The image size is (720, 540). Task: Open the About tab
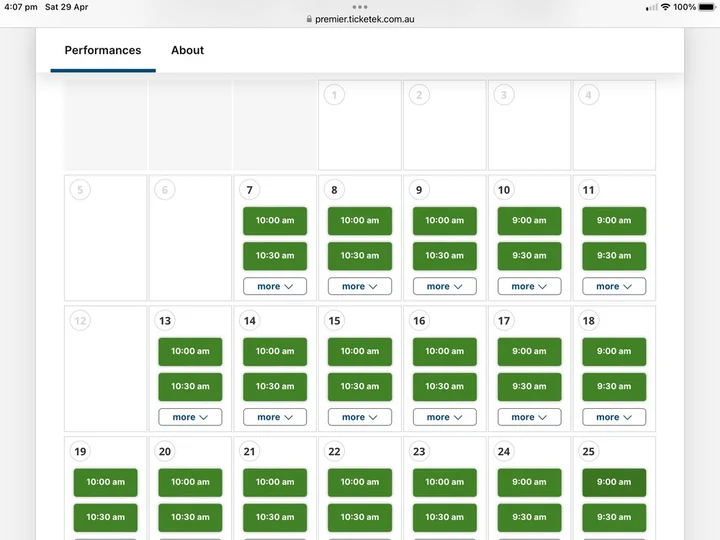click(187, 50)
